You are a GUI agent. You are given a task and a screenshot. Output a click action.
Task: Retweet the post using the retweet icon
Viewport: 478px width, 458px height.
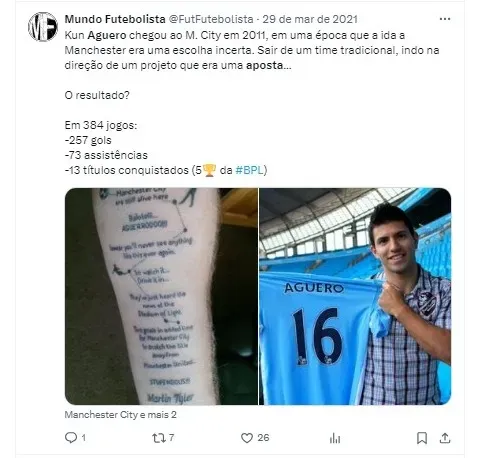(158, 438)
